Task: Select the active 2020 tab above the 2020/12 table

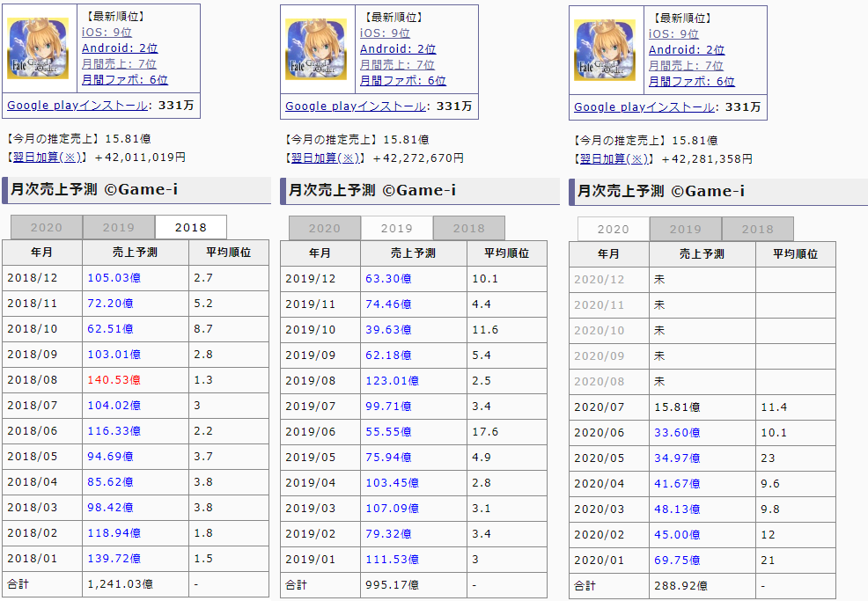Action: 614,229
